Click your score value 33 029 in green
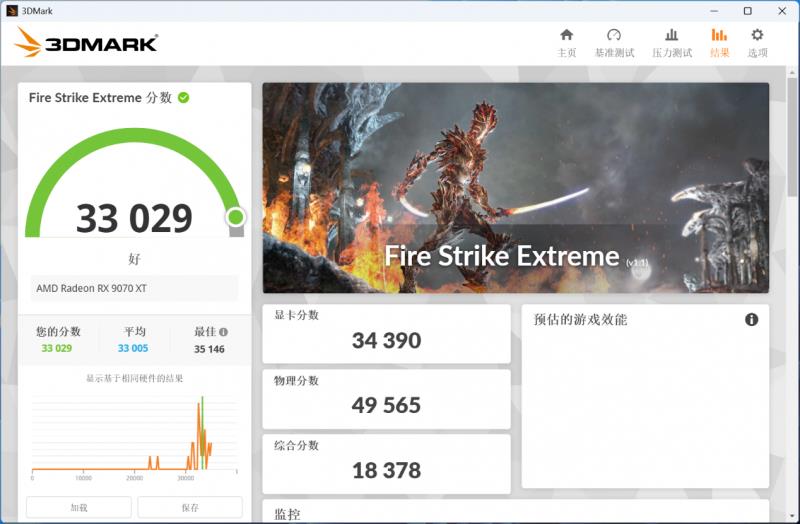 click(57, 348)
